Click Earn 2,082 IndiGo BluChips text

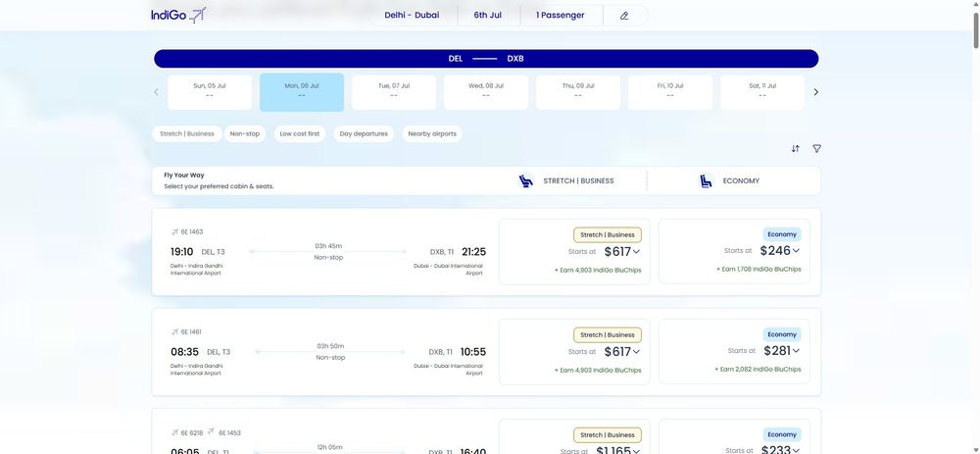point(759,370)
